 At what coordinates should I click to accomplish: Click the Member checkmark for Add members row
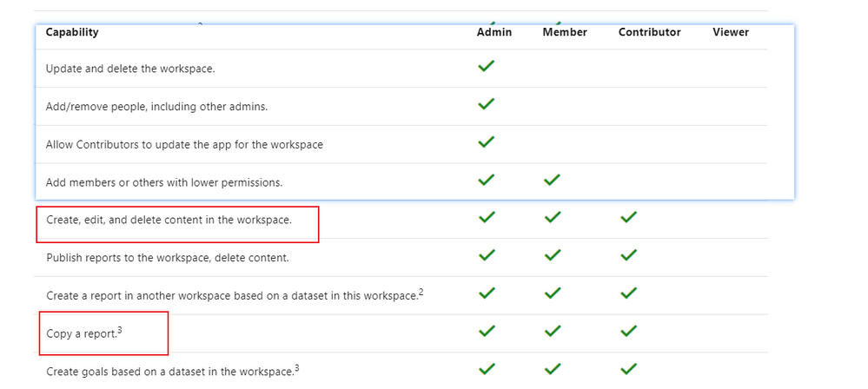[552, 180]
